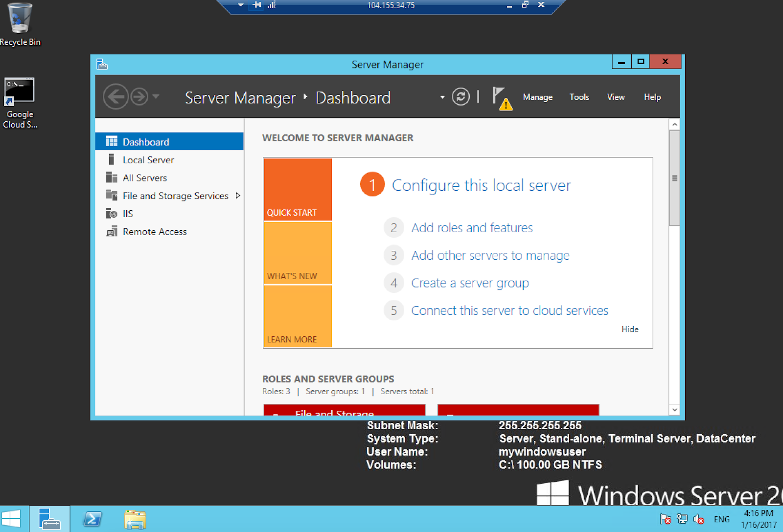Expand File and Storage Services
This screenshot has height=532, width=783.
pos(238,196)
